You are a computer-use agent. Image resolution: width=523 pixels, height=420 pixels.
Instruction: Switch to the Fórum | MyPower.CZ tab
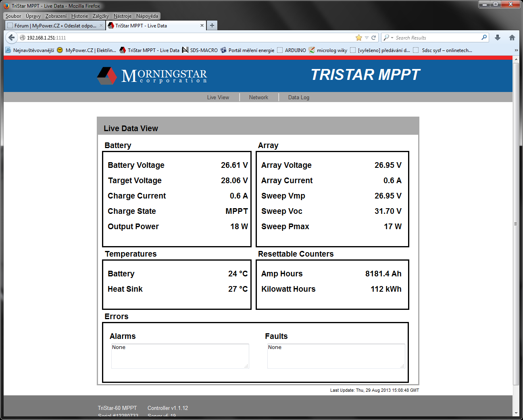(x=55, y=25)
